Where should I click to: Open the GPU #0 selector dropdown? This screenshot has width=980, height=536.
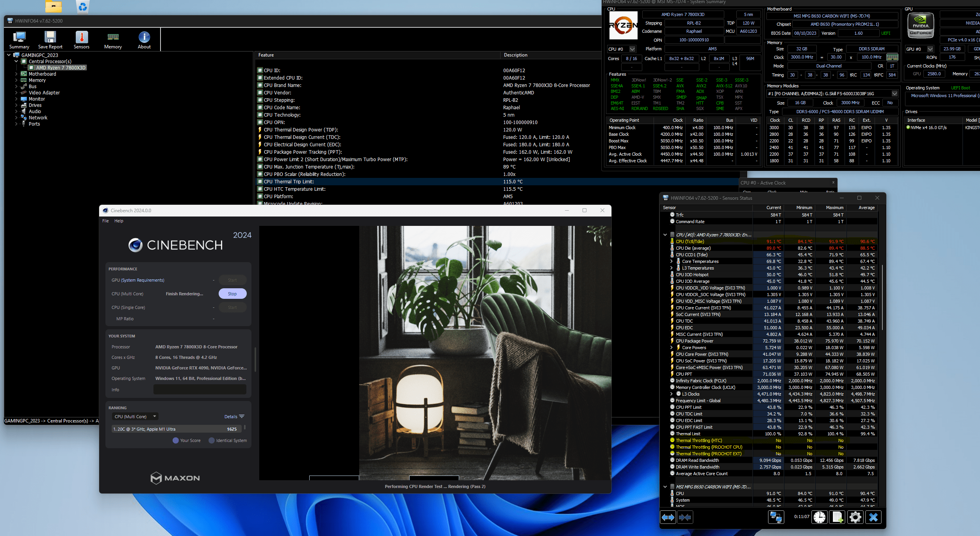(930, 49)
